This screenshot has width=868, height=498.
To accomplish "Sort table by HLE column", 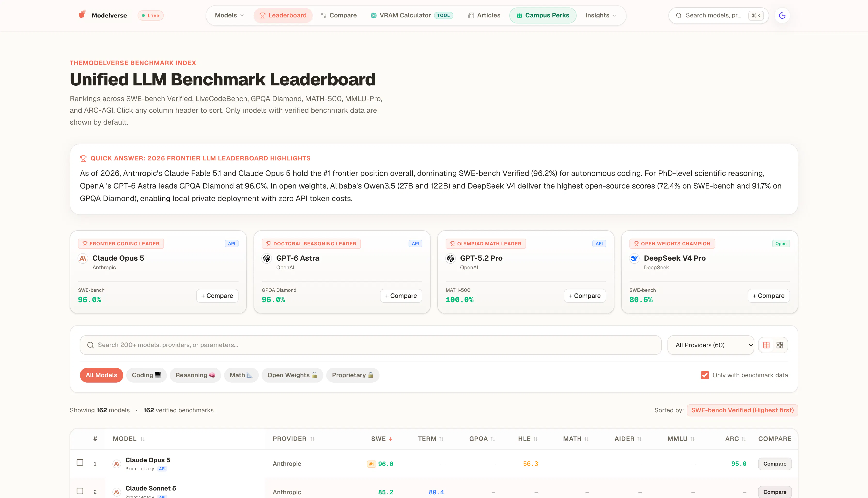I will click(528, 439).
